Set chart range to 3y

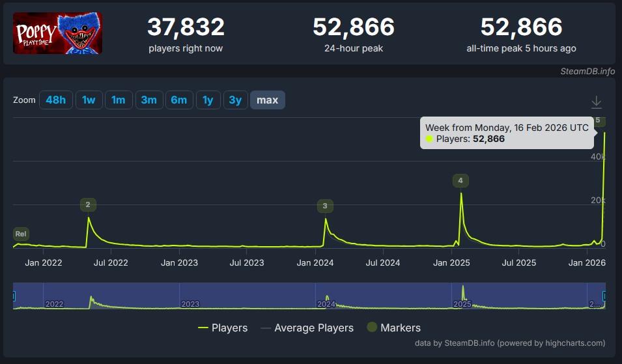[x=236, y=100]
